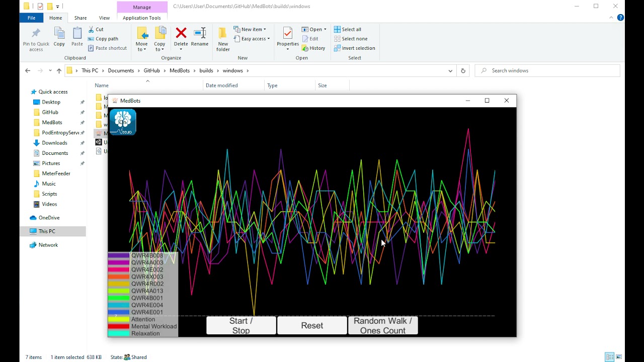Sort files by the Name column header
Viewport: 644px width, 362px height.
[148, 85]
